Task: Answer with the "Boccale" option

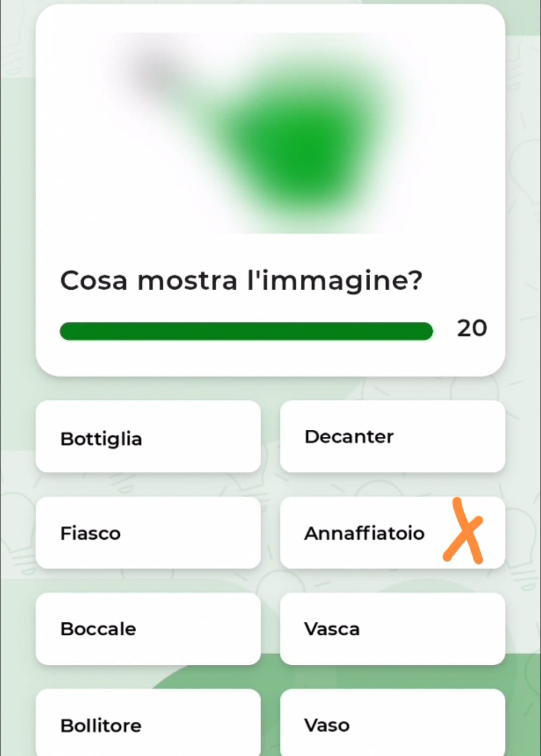Action: pyautogui.click(x=148, y=629)
